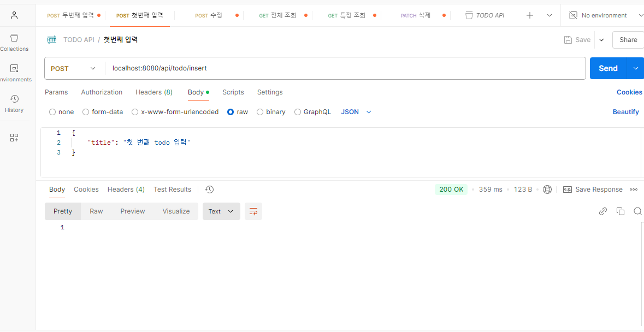
Task: Open the History sidebar panel
Action: (14, 103)
